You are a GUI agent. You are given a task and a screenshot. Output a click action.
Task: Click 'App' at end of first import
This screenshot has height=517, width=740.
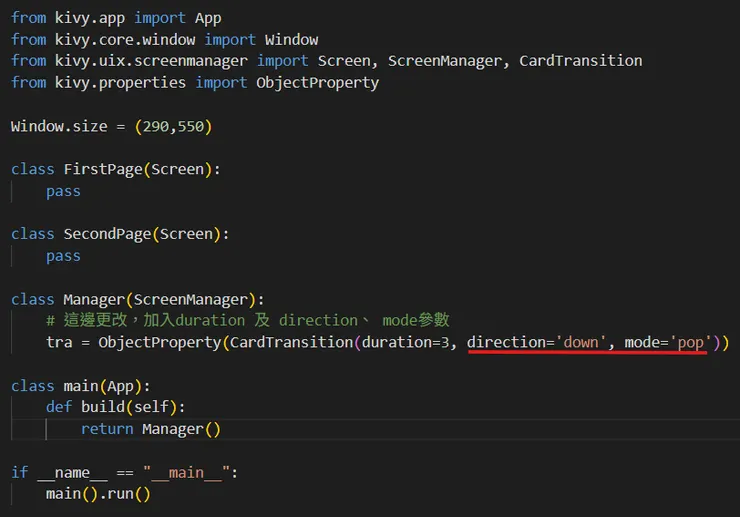(x=208, y=18)
